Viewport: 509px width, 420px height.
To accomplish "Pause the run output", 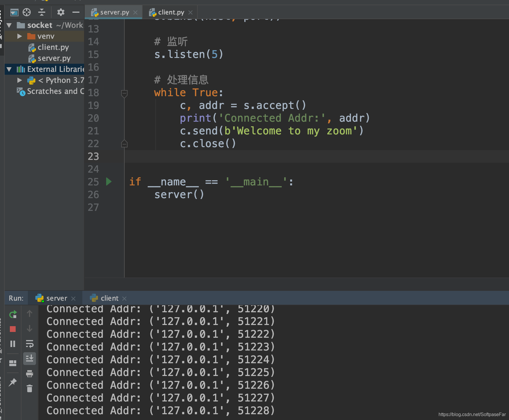I will [13, 344].
